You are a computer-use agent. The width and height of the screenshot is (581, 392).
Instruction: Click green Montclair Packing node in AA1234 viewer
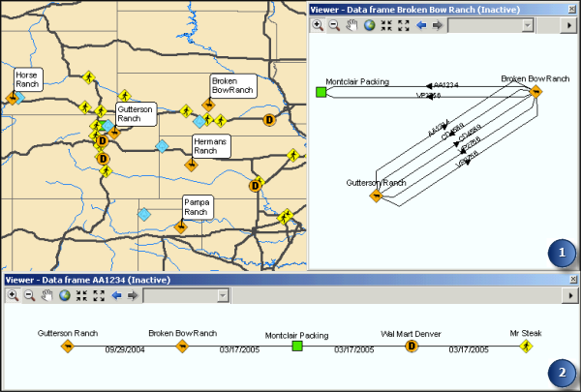pos(297,346)
